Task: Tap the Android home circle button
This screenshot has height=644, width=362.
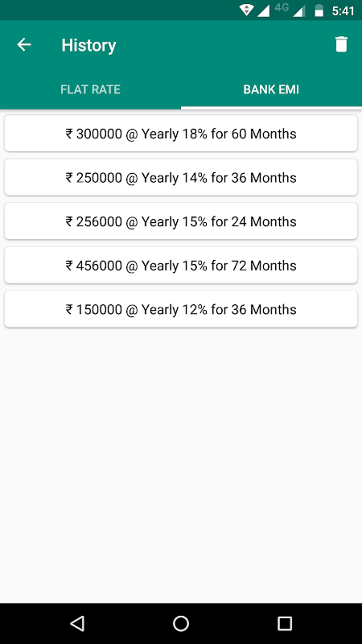Action: click(x=181, y=623)
